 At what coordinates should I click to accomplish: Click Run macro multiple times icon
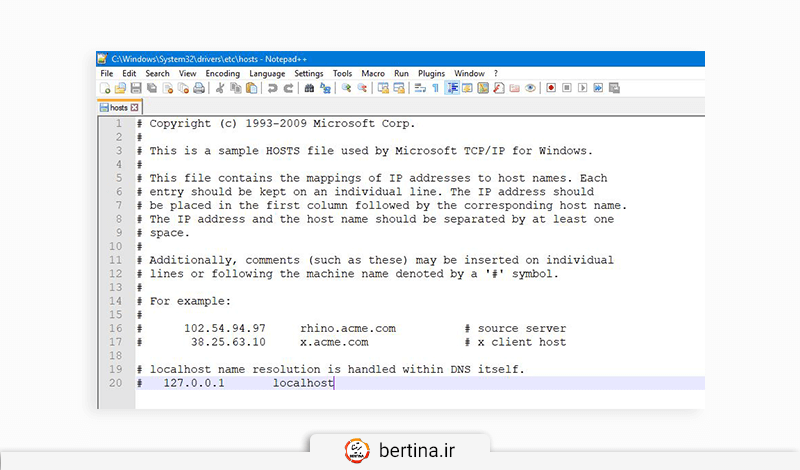tap(598, 88)
